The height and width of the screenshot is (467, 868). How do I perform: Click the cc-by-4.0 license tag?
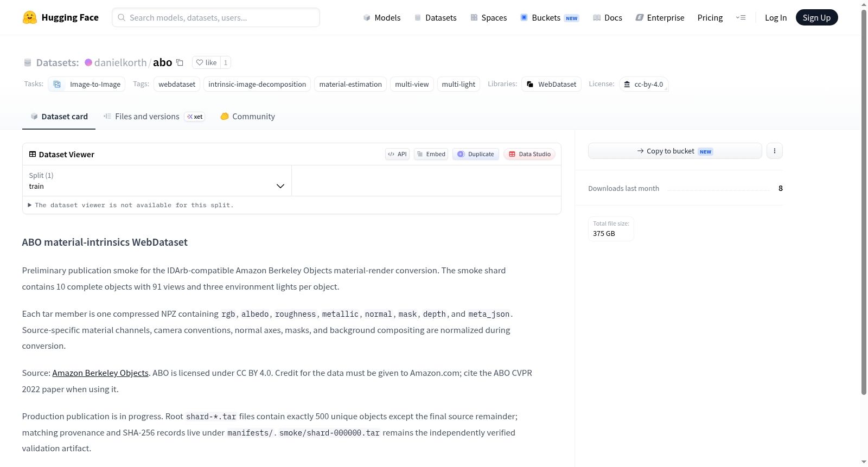coord(643,84)
